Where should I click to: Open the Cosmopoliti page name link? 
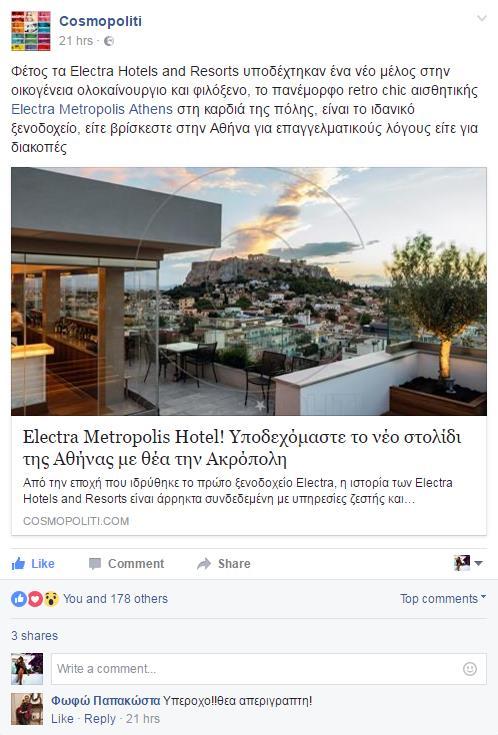pyautogui.click(x=100, y=21)
